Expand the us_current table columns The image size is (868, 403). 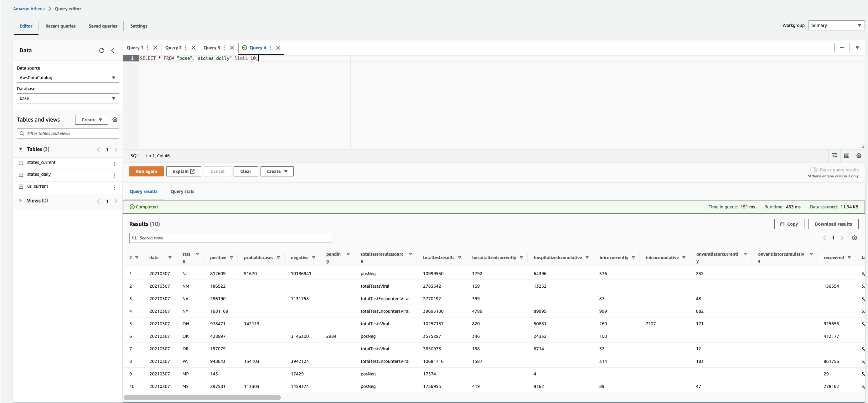tap(21, 186)
